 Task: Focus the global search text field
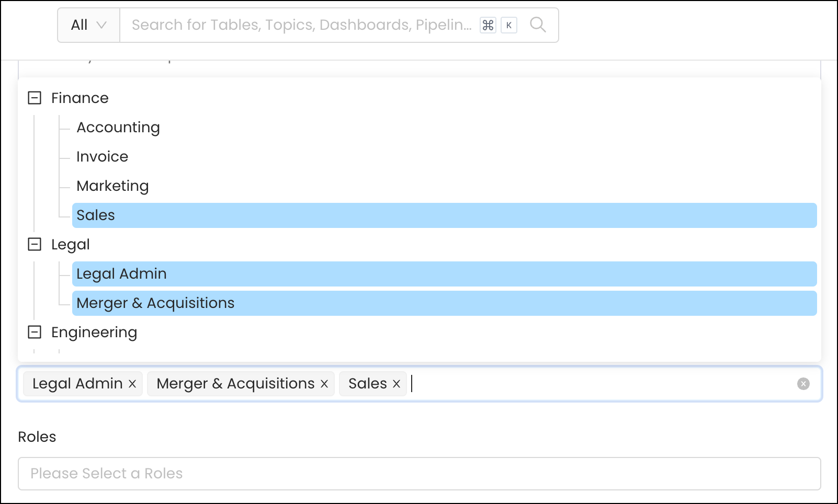(301, 25)
